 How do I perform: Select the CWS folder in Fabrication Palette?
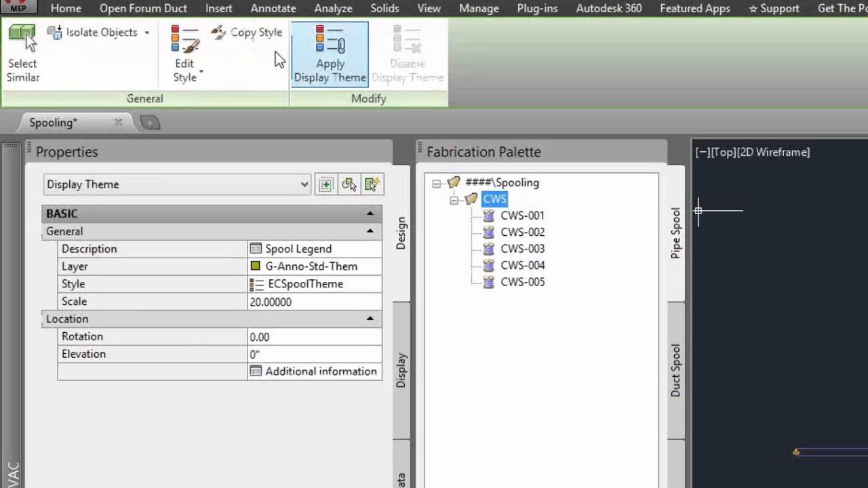click(494, 199)
